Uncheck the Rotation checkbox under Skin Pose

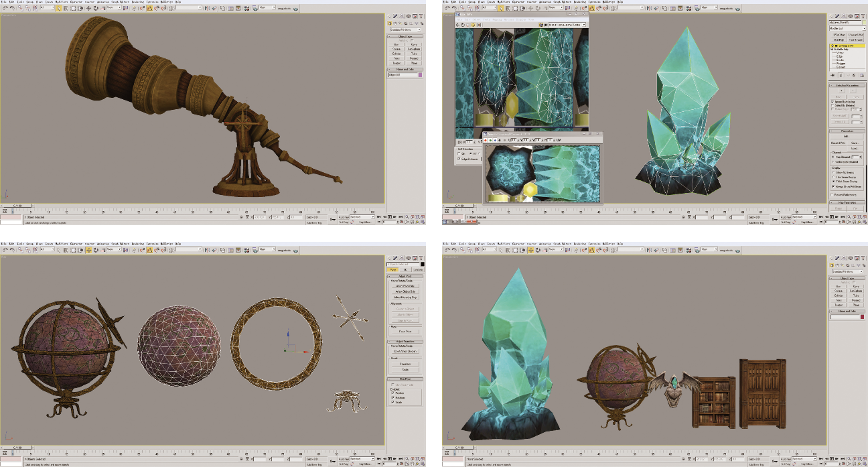click(392, 397)
